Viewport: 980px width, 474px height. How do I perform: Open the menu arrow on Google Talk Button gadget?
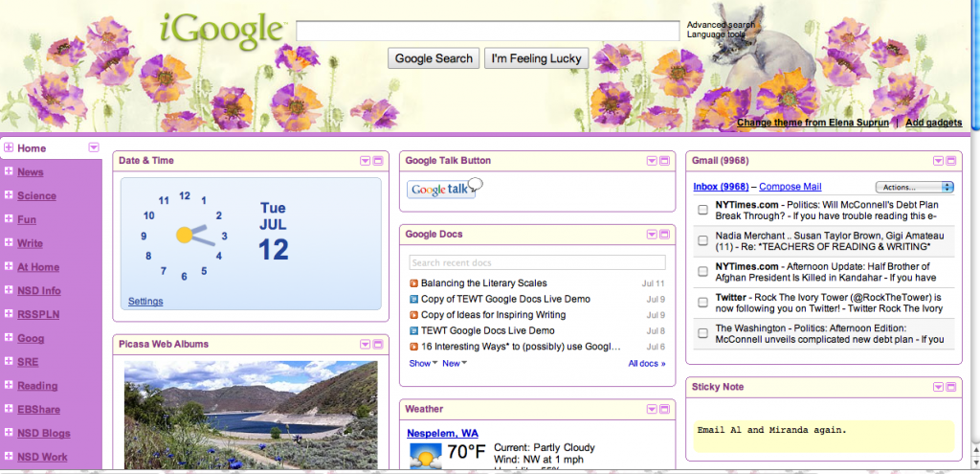click(x=652, y=161)
